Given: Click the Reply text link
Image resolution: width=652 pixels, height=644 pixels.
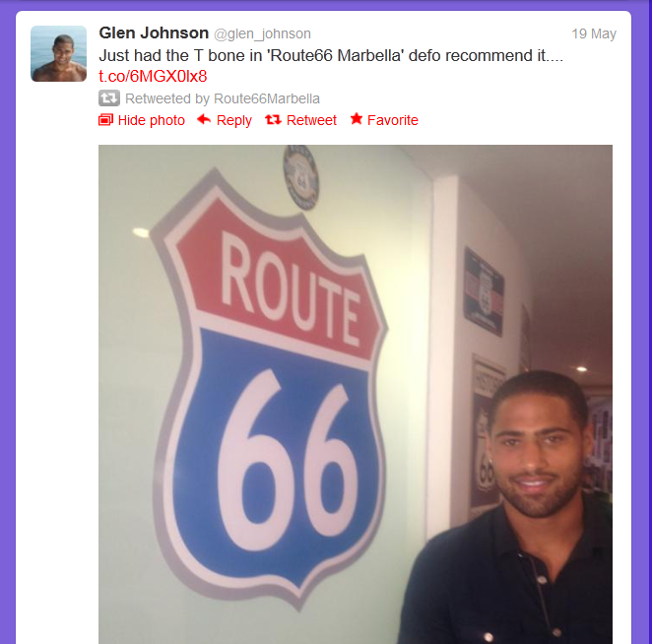Looking at the screenshot, I should pyautogui.click(x=234, y=120).
